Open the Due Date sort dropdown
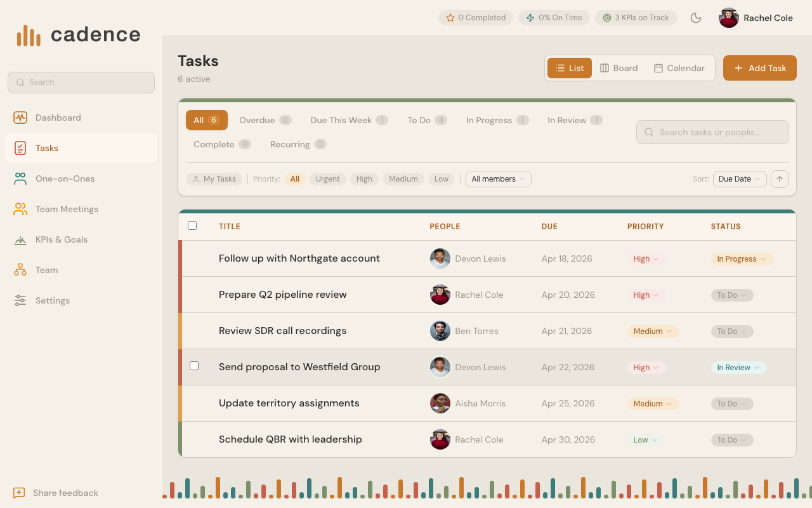 tap(739, 179)
